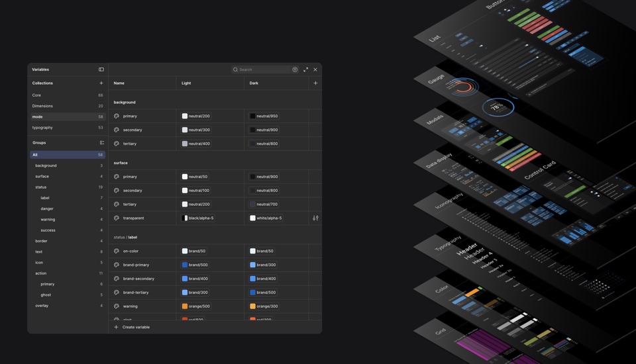This screenshot has height=364, width=636.
Task: Add a new mode column with plus
Action: (315, 83)
